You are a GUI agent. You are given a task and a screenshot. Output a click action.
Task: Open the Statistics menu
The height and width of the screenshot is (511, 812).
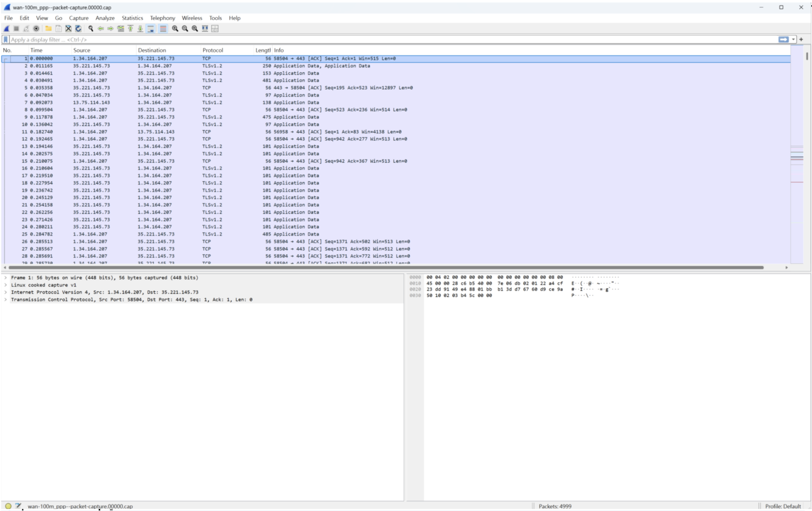132,18
